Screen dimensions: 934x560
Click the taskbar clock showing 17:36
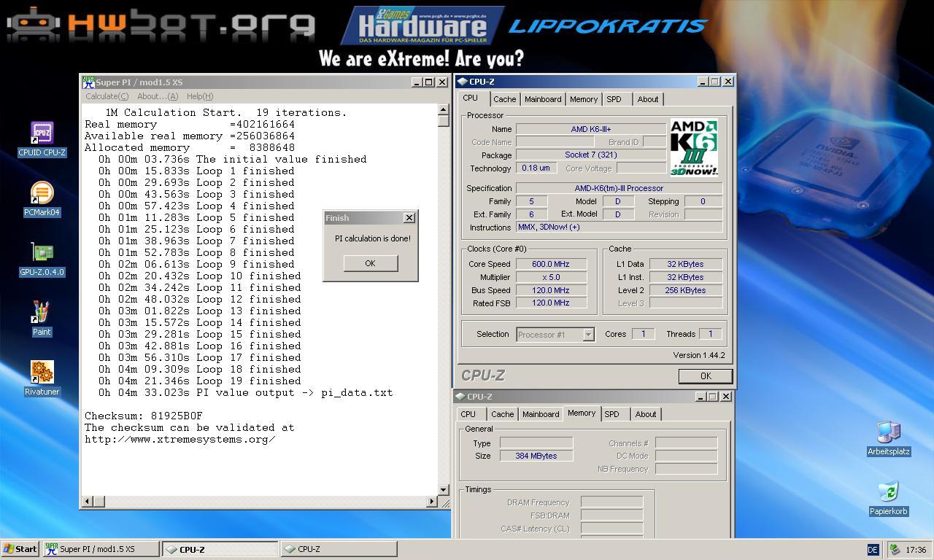tap(916, 550)
